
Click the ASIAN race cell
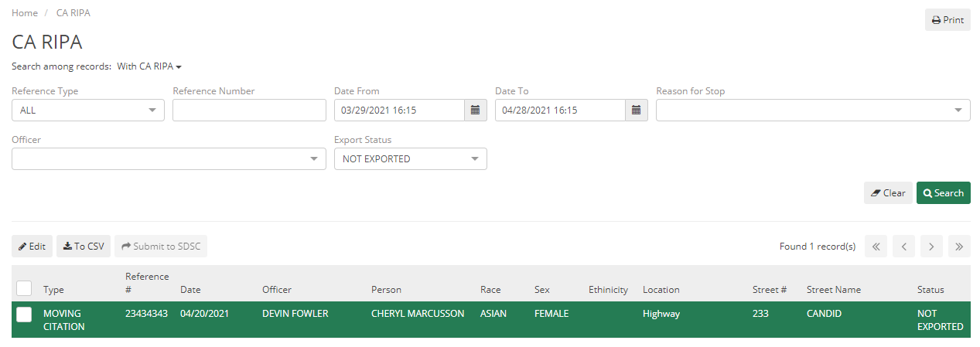point(494,314)
